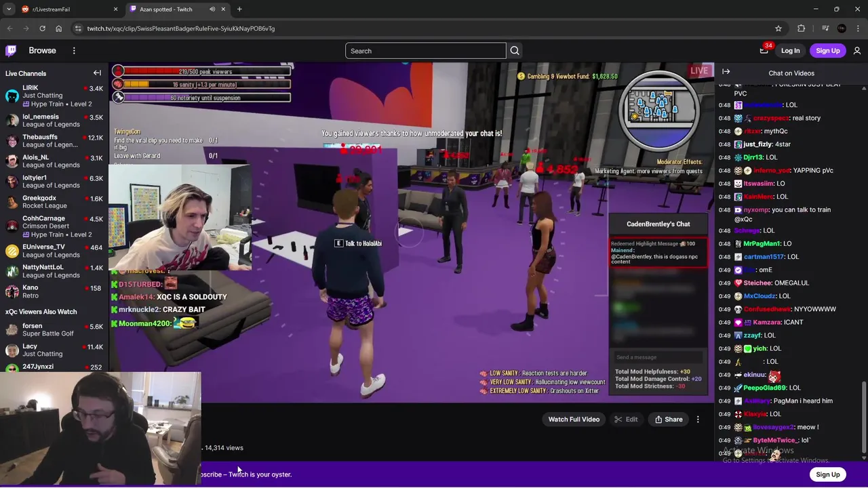
Task: Open the tab search dropdown
Action: click(8, 9)
